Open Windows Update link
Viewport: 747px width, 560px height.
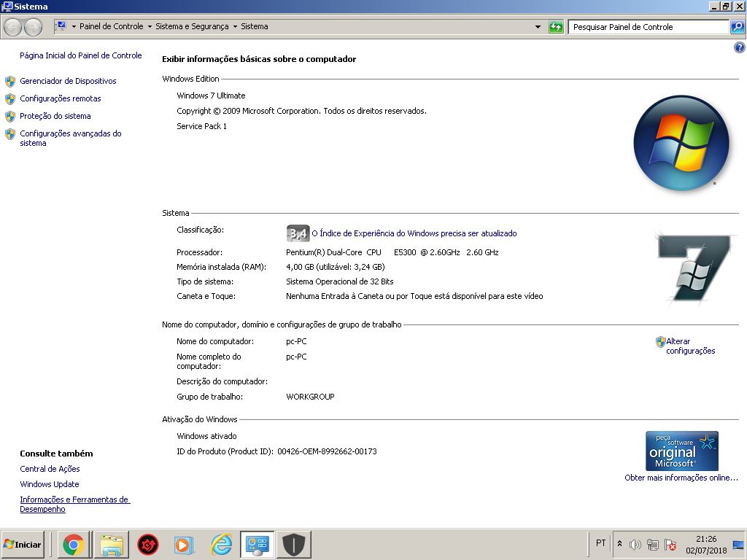tap(50, 484)
